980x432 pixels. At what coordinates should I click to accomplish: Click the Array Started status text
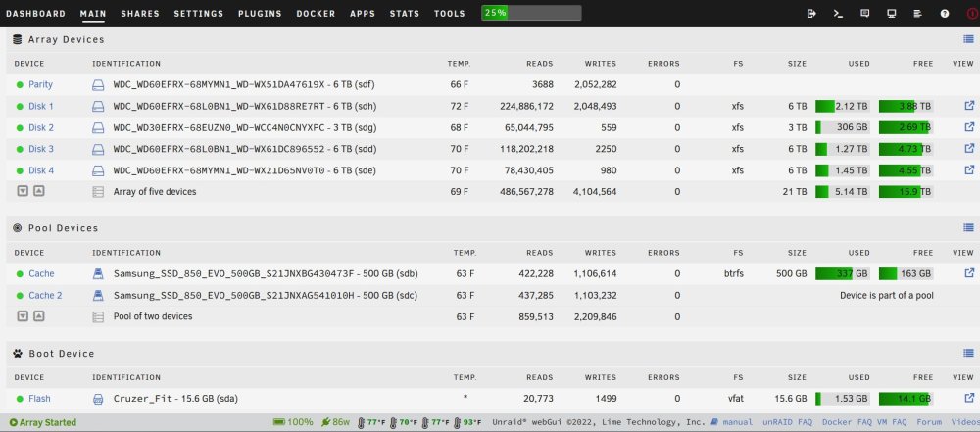click(43, 422)
